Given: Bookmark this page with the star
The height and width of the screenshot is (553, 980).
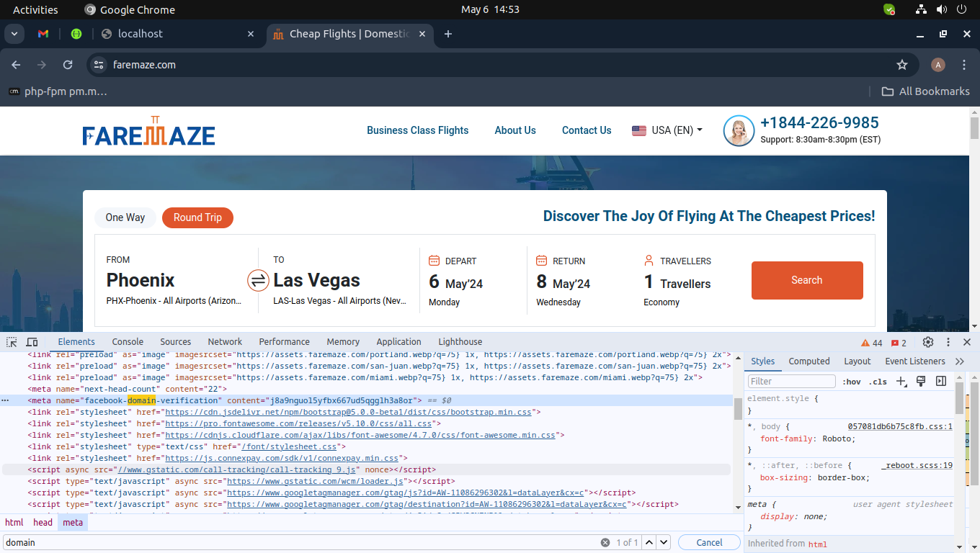Looking at the screenshot, I should click(902, 65).
